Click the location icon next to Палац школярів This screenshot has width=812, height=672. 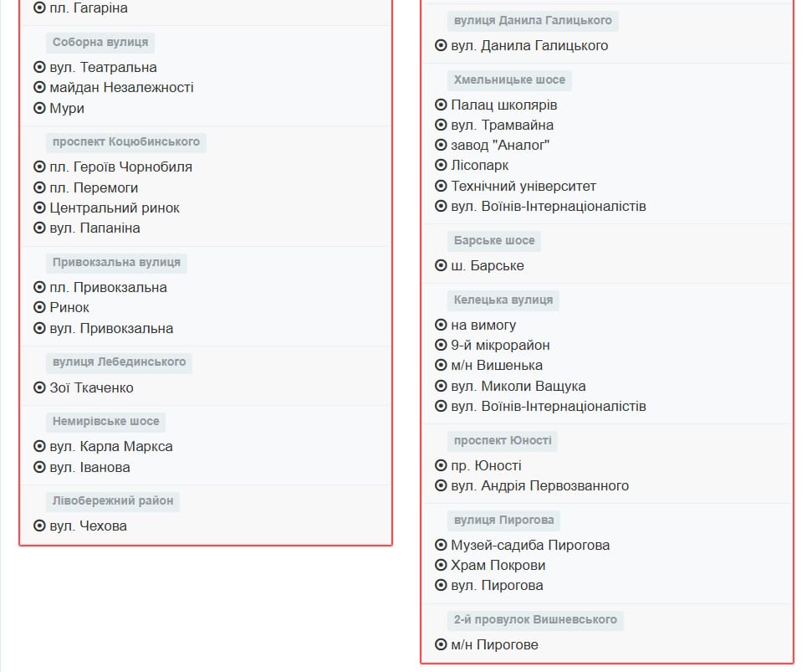tap(441, 105)
